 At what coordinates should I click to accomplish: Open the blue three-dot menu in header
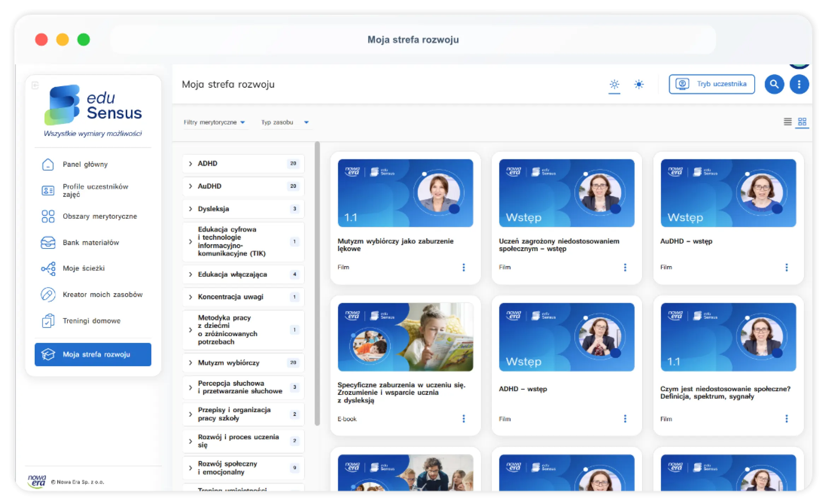click(799, 84)
